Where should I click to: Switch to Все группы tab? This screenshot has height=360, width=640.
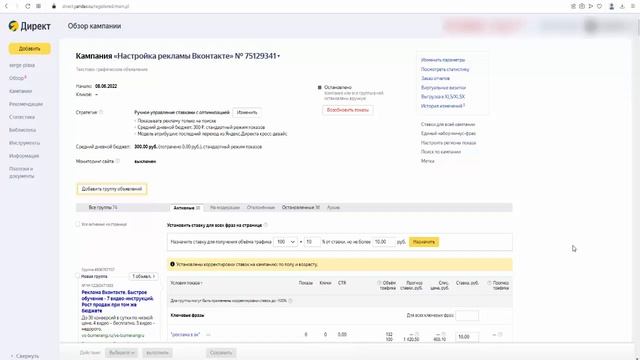pyautogui.click(x=103, y=207)
